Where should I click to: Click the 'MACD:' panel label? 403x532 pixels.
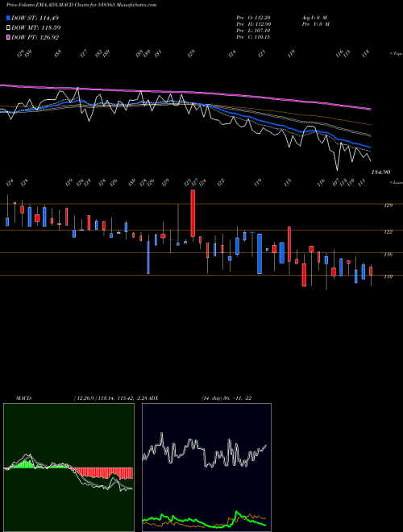24,398
